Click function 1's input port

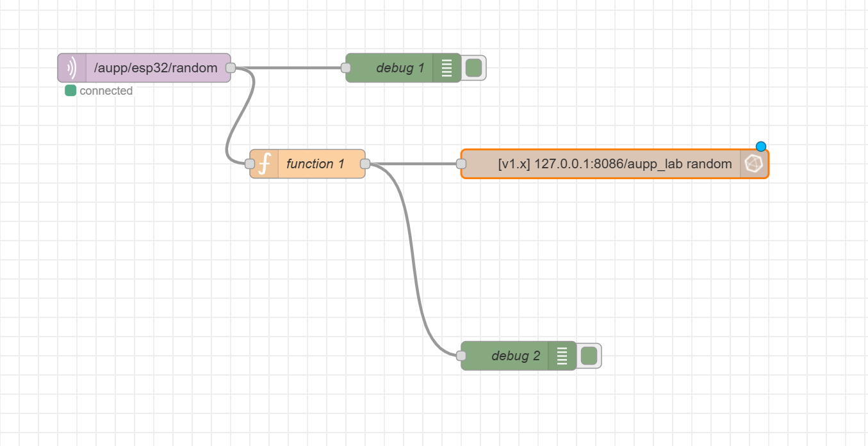click(250, 163)
